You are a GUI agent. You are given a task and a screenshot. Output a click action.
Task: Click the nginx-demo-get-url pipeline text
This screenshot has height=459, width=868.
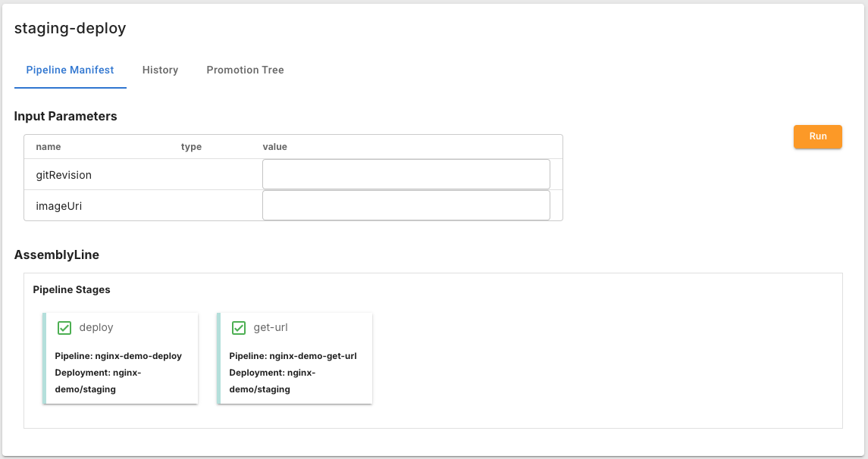[293, 356]
